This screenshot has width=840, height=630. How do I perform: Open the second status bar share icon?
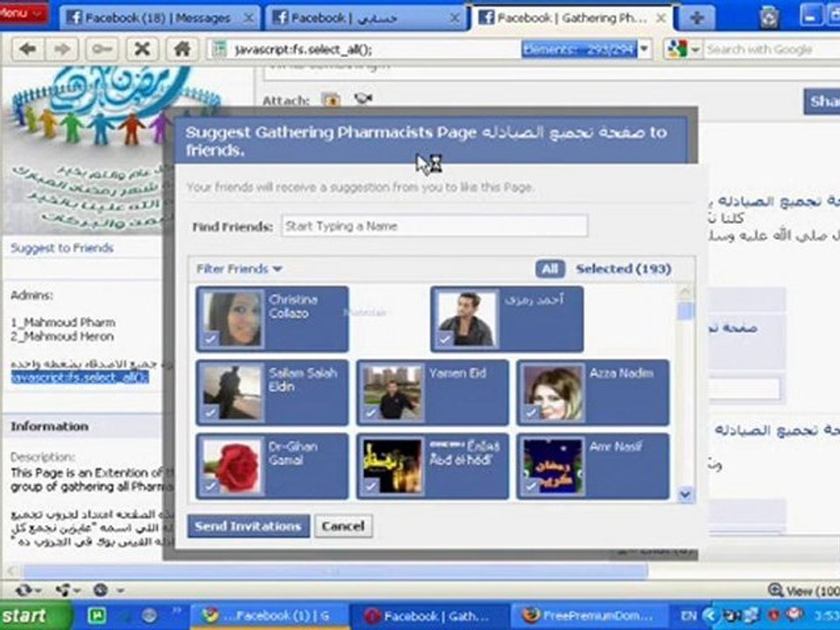[67, 591]
